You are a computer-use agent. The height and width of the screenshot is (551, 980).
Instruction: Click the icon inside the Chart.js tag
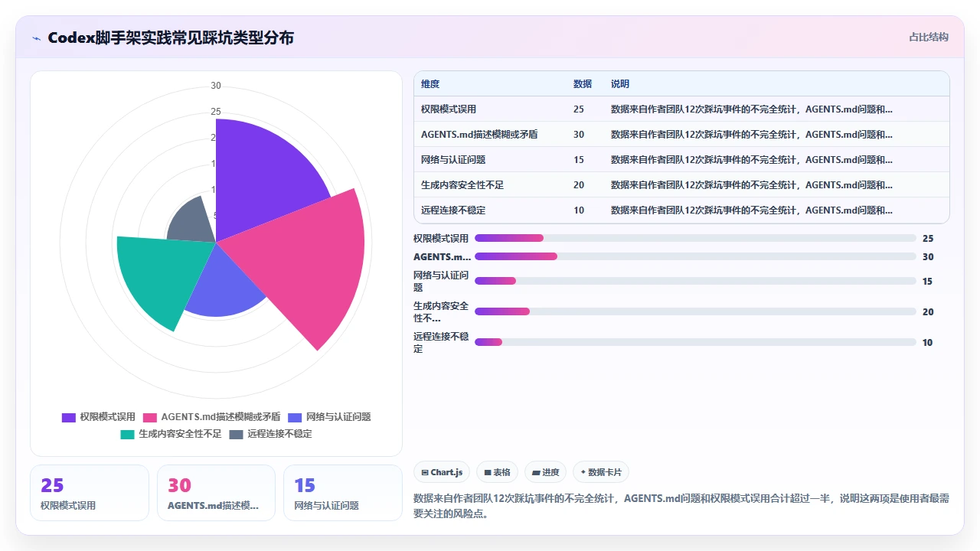(x=424, y=473)
